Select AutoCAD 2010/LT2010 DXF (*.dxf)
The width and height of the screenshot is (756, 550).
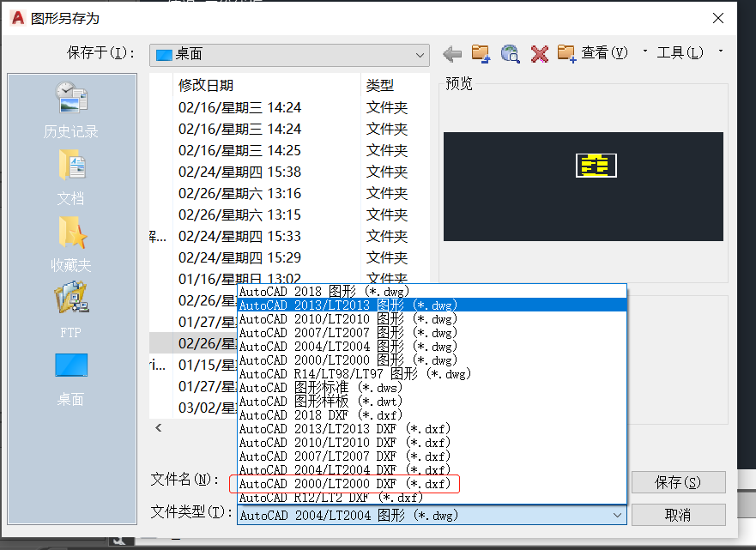pos(432,443)
